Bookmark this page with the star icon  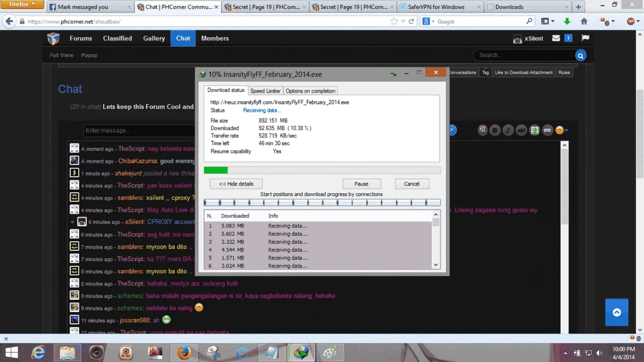coord(394,21)
